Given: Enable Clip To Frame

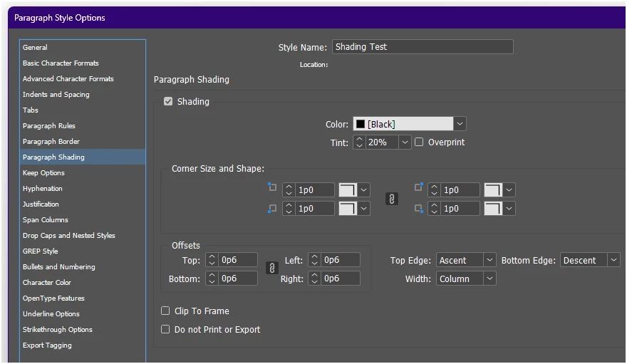Looking at the screenshot, I should [165, 311].
